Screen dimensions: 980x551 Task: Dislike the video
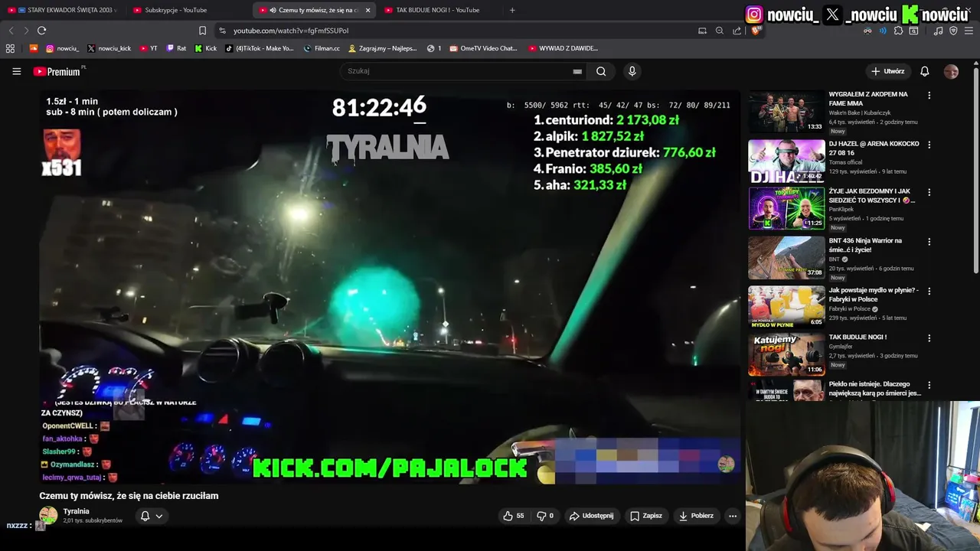[x=545, y=516]
